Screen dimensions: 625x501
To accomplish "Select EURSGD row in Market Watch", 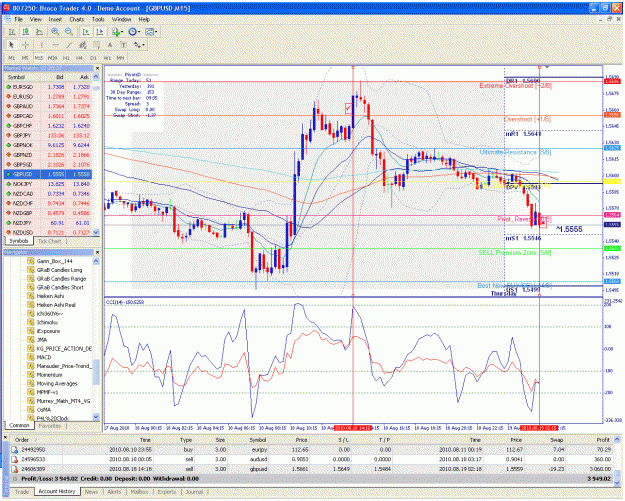I will click(48, 87).
